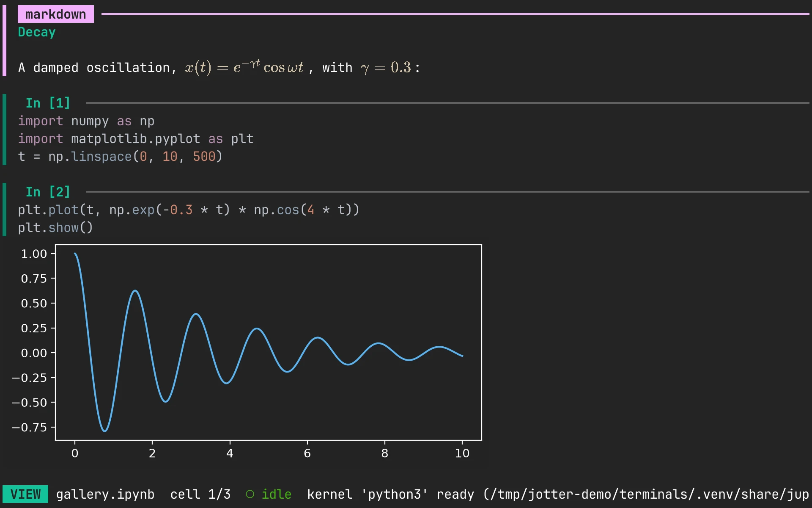Screen dimensions: 812x508
Task: Click the kernel path '/tmp/jotter-demo/terminals' text
Action: point(589,494)
